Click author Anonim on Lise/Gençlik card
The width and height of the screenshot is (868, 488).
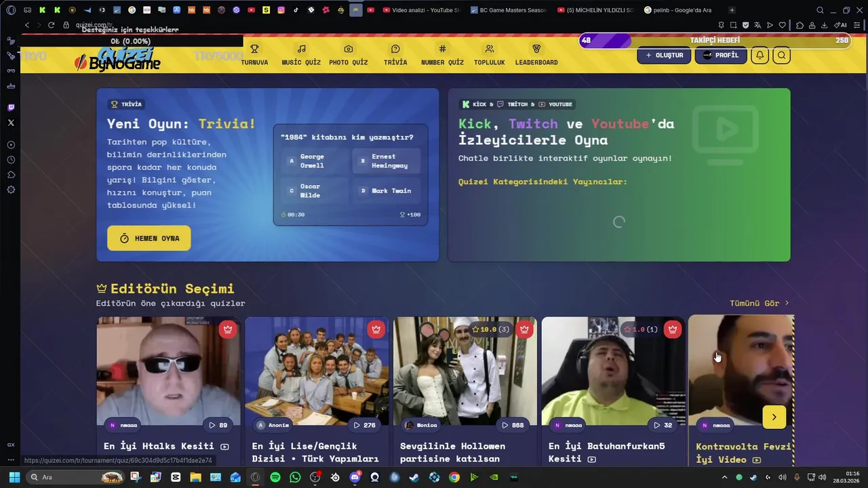273,425
